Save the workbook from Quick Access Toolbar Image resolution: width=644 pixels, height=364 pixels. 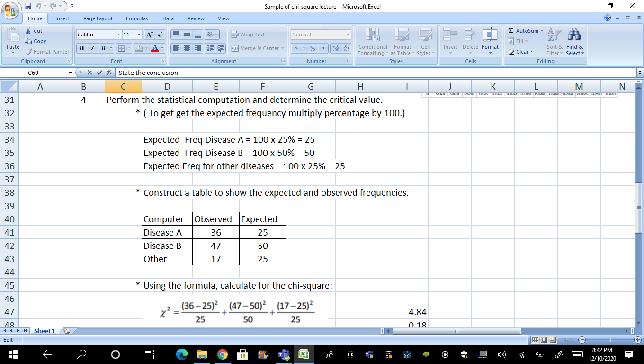tap(28, 6)
